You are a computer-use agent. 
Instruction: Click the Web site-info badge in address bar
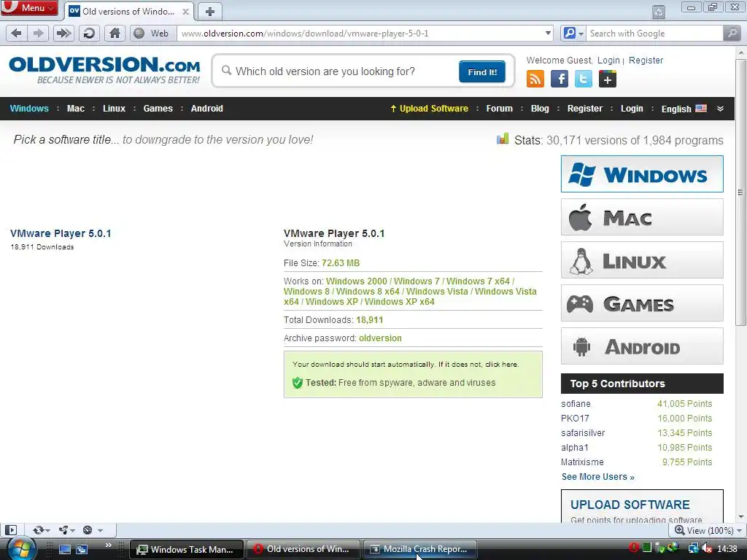[x=152, y=34]
